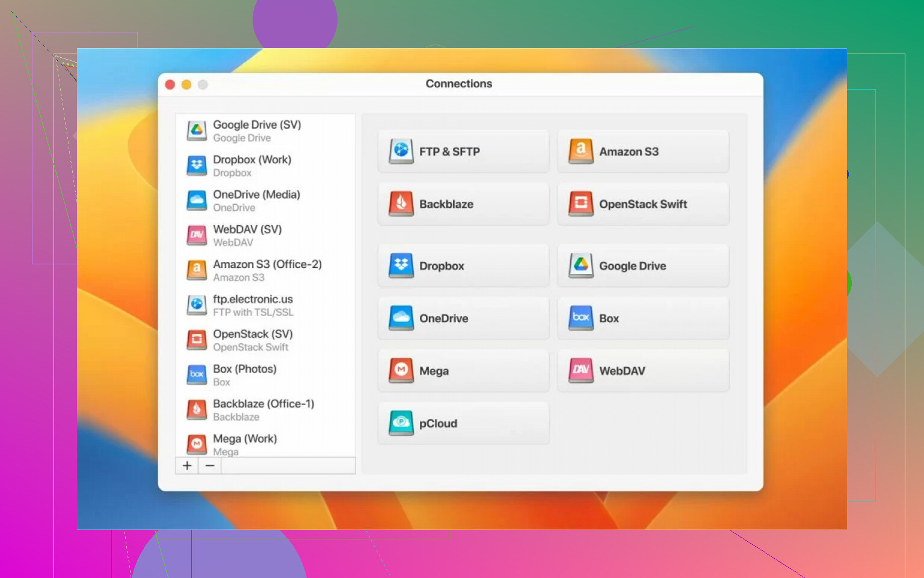Click the "FTP with TSL/SSL" subtitle text

click(x=253, y=312)
